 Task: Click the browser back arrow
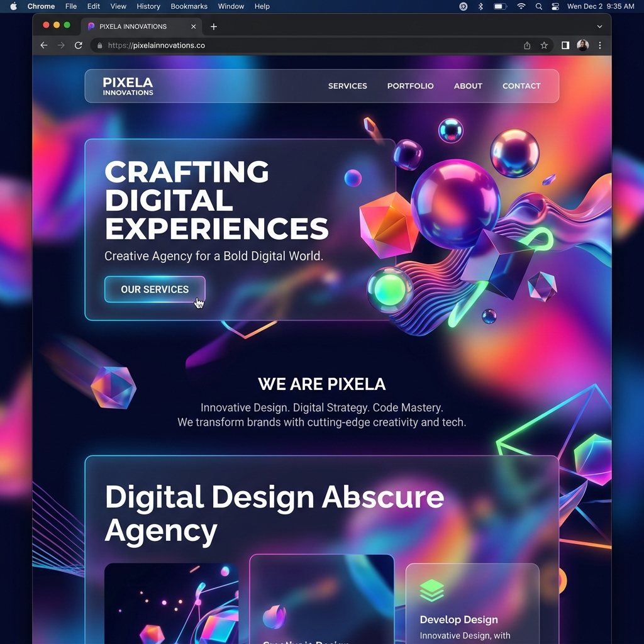[44, 45]
